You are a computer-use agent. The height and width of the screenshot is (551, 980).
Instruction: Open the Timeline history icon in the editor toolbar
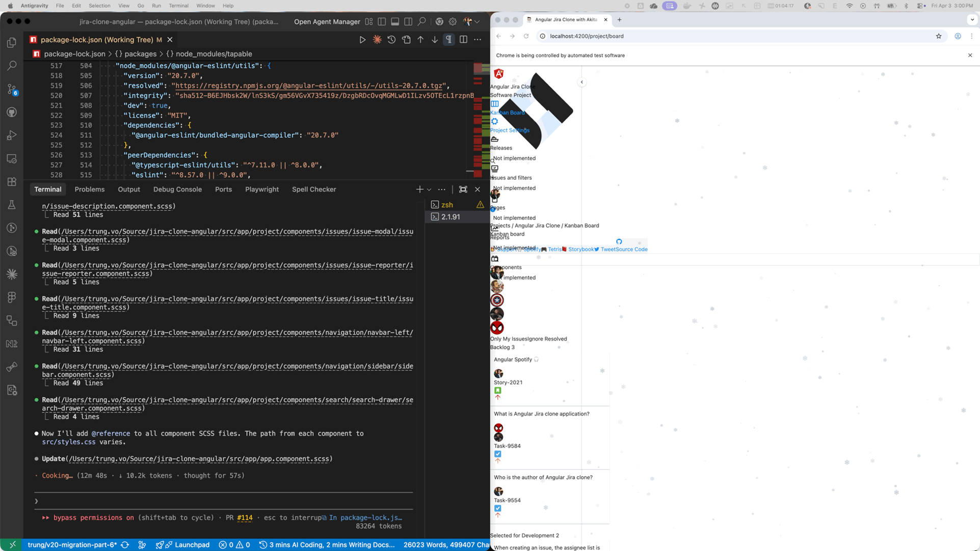391,39
